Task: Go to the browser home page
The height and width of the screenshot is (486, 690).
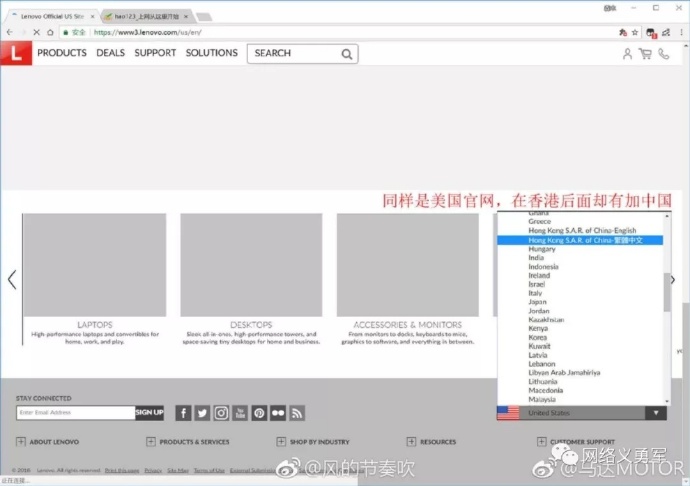Action: click(x=50, y=32)
